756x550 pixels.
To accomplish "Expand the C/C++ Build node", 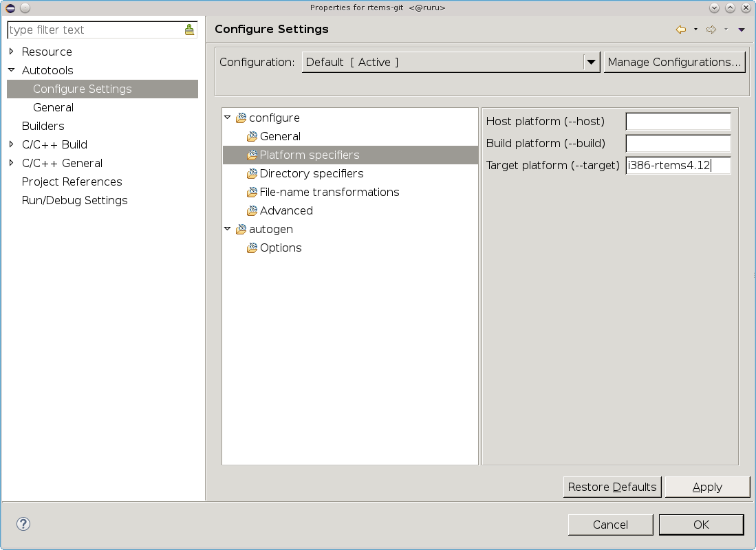I will tap(12, 144).
